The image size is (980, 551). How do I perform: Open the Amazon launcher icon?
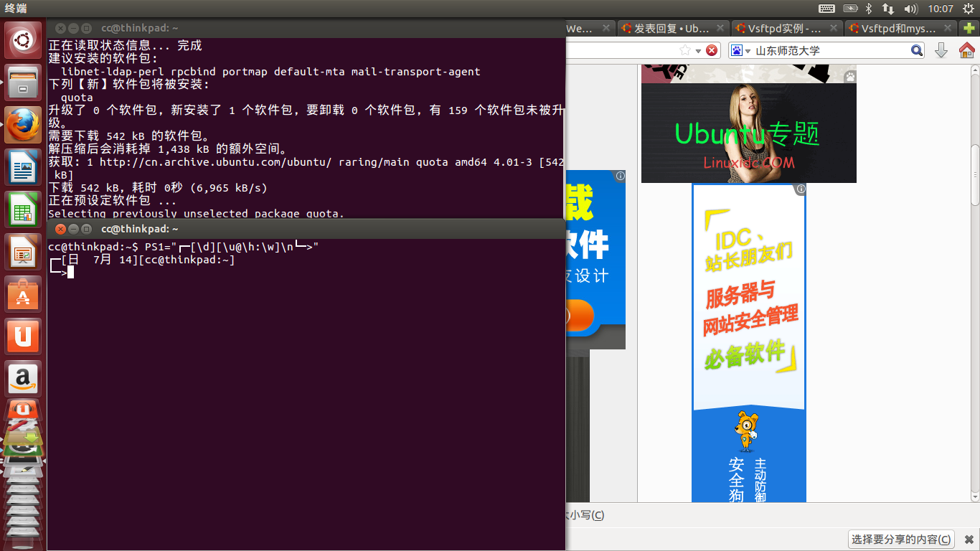pyautogui.click(x=24, y=378)
